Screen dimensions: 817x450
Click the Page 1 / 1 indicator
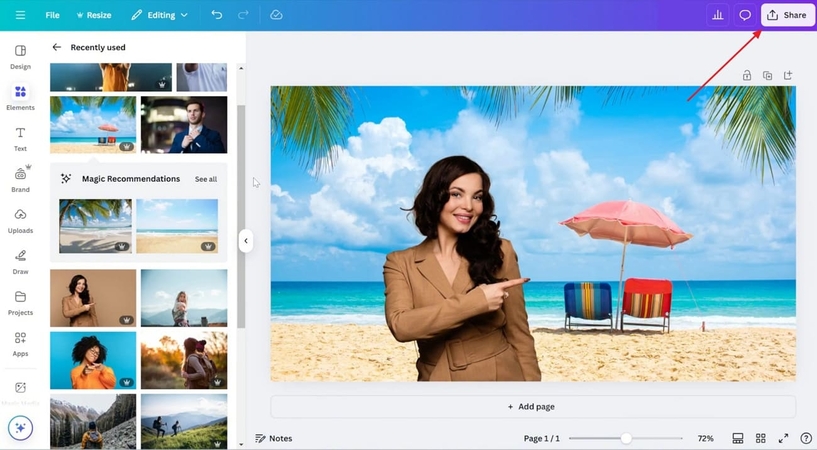pos(541,439)
